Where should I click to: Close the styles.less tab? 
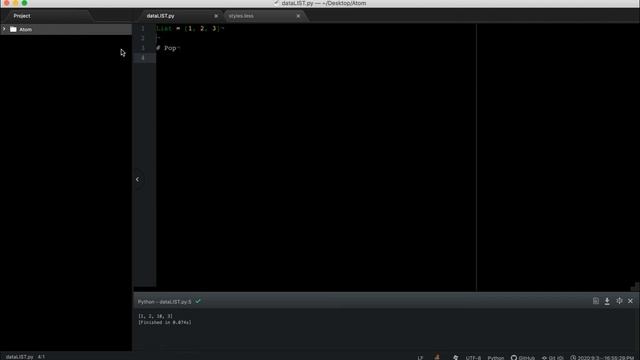[298, 16]
